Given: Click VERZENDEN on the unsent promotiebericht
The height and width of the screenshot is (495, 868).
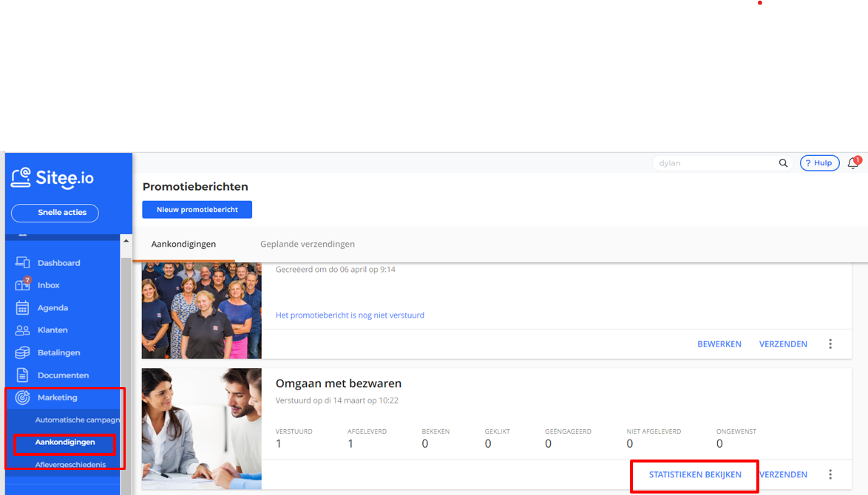Looking at the screenshot, I should [783, 344].
